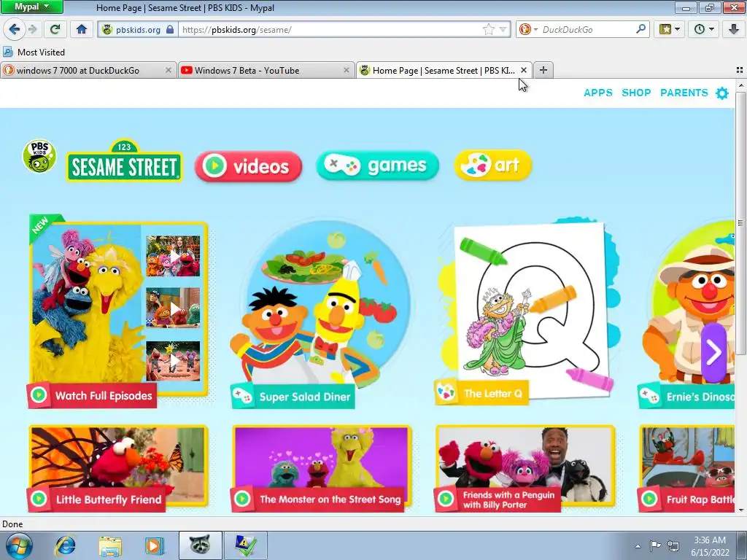The width and height of the screenshot is (747, 560).
Task: Play The Monster on the Street Song
Action: 321,469
